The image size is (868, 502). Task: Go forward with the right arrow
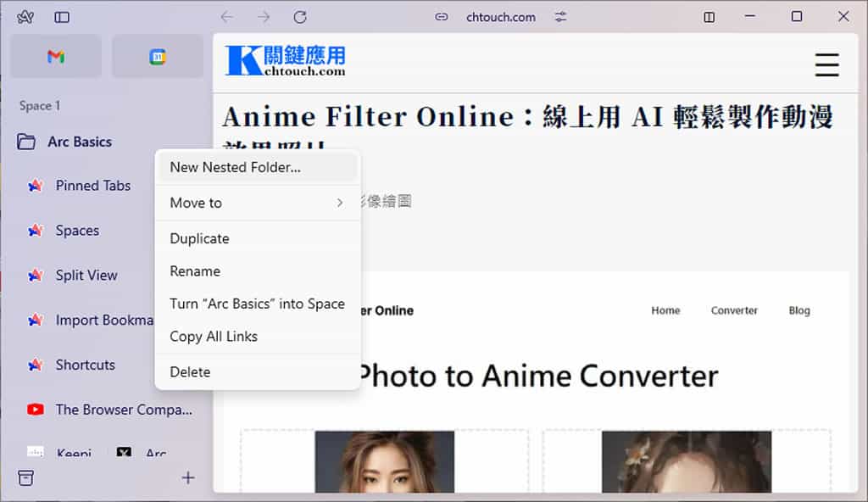click(264, 17)
